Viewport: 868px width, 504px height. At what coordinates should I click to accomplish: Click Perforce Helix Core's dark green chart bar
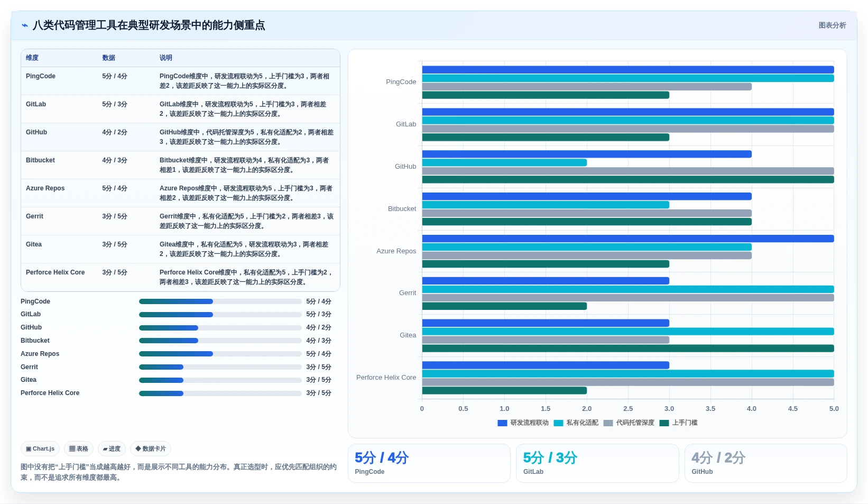tap(504, 391)
